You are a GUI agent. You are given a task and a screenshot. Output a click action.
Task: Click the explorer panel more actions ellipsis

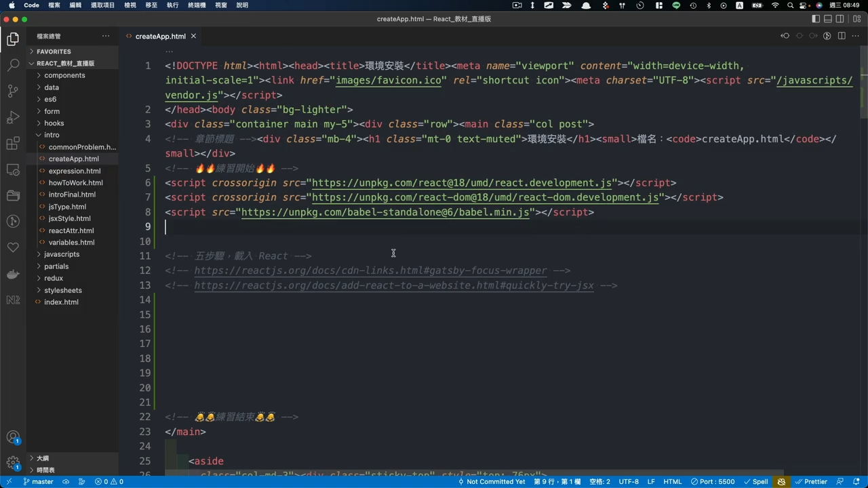(106, 36)
